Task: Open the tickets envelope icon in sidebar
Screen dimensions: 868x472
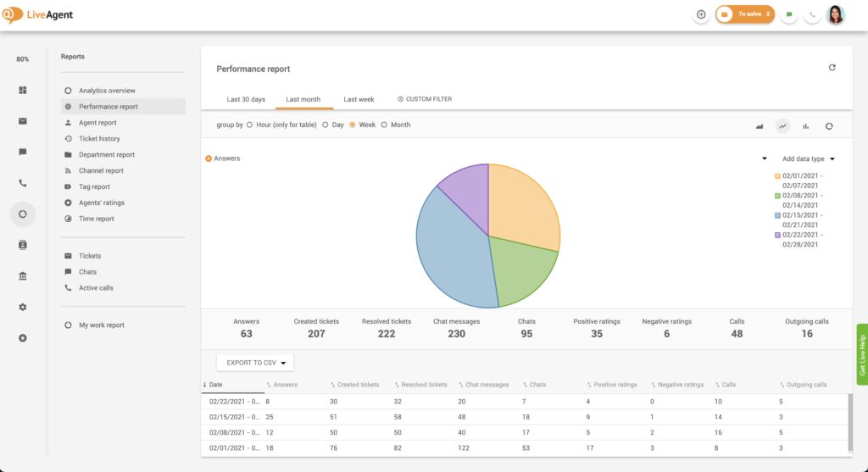Action: click(x=23, y=121)
